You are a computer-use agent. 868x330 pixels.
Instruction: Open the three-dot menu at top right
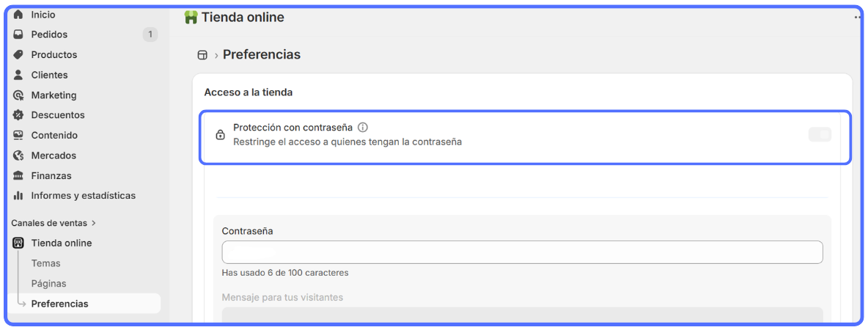(x=857, y=18)
